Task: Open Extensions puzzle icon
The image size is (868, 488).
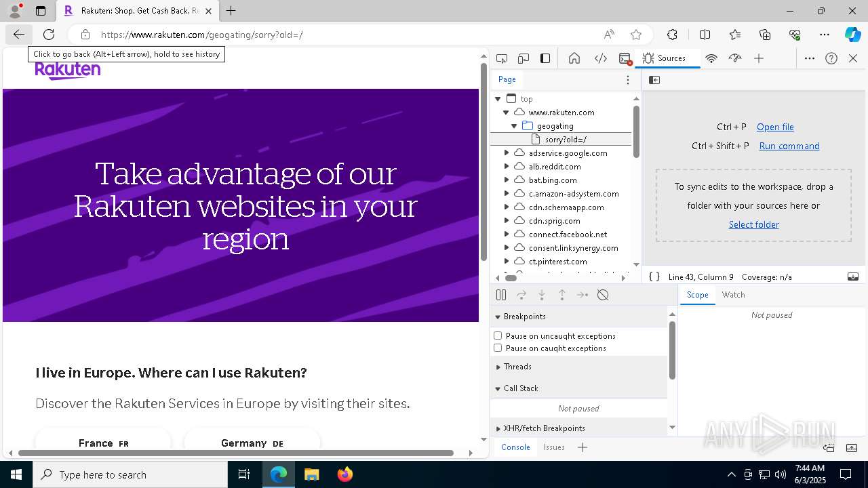Action: [x=672, y=35]
